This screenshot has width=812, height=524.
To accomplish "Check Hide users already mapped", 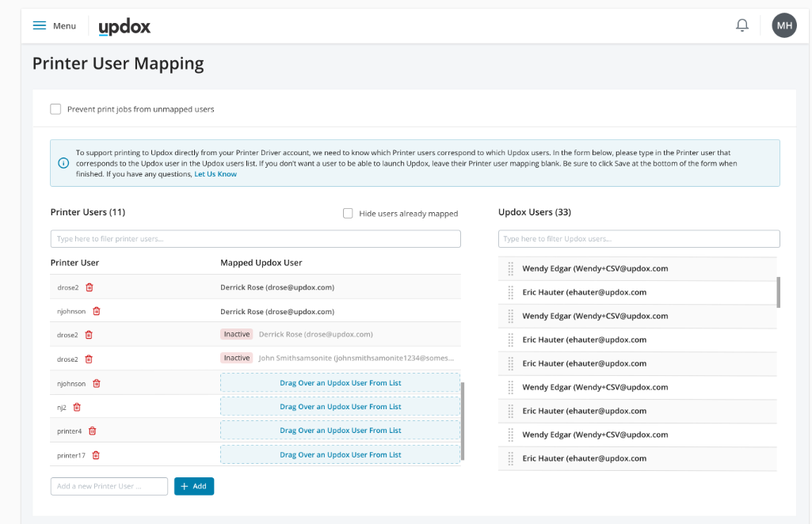I will pos(348,213).
